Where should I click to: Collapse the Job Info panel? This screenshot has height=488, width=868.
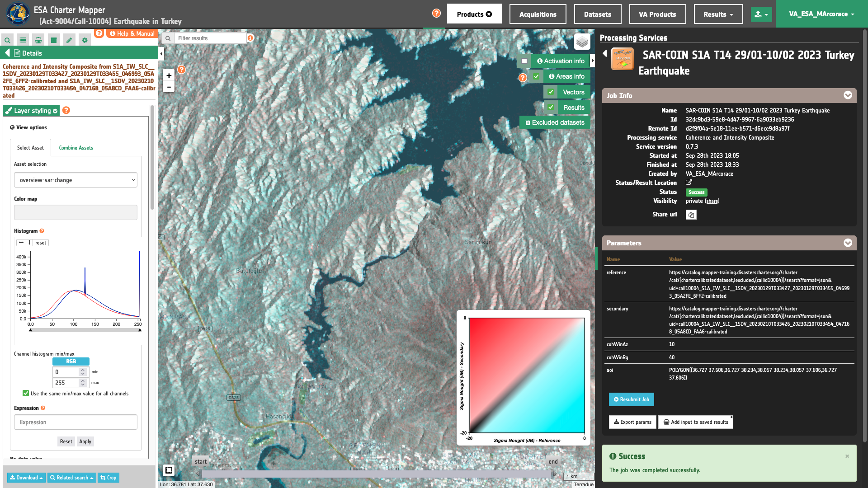click(x=848, y=95)
